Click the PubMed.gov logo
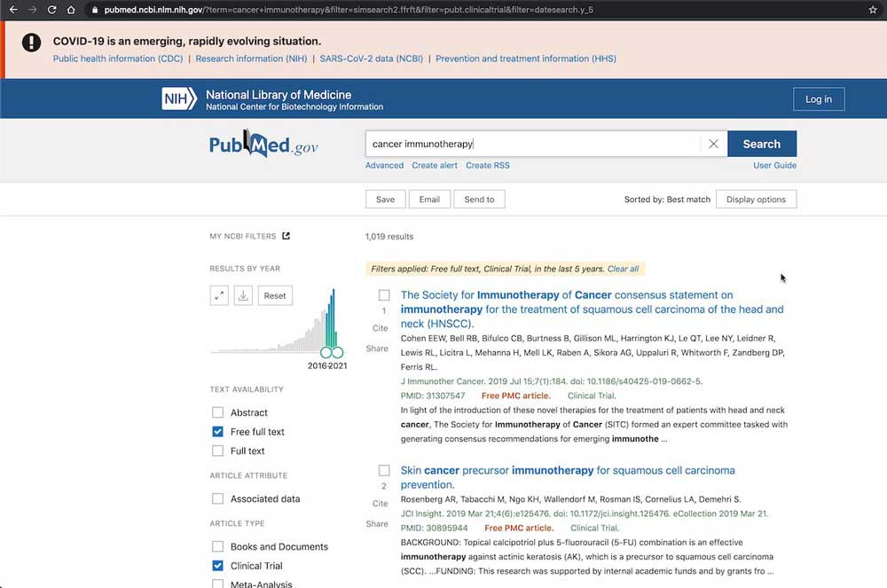 tap(263, 144)
